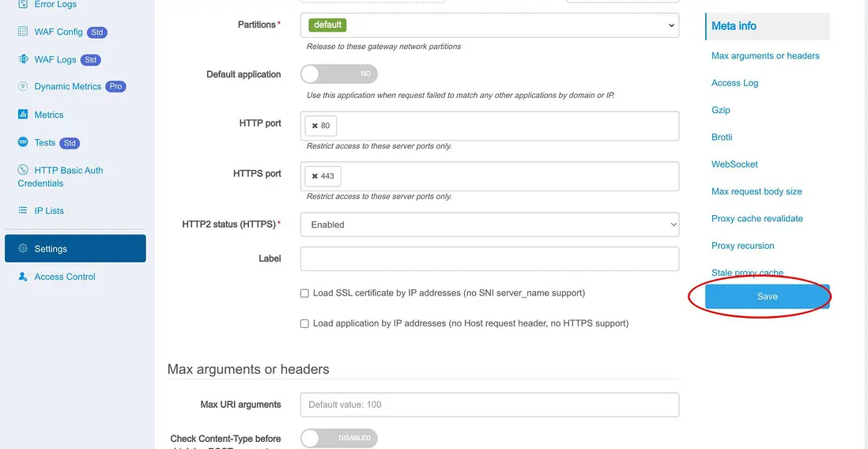Click the Access Control user icon

click(x=23, y=277)
